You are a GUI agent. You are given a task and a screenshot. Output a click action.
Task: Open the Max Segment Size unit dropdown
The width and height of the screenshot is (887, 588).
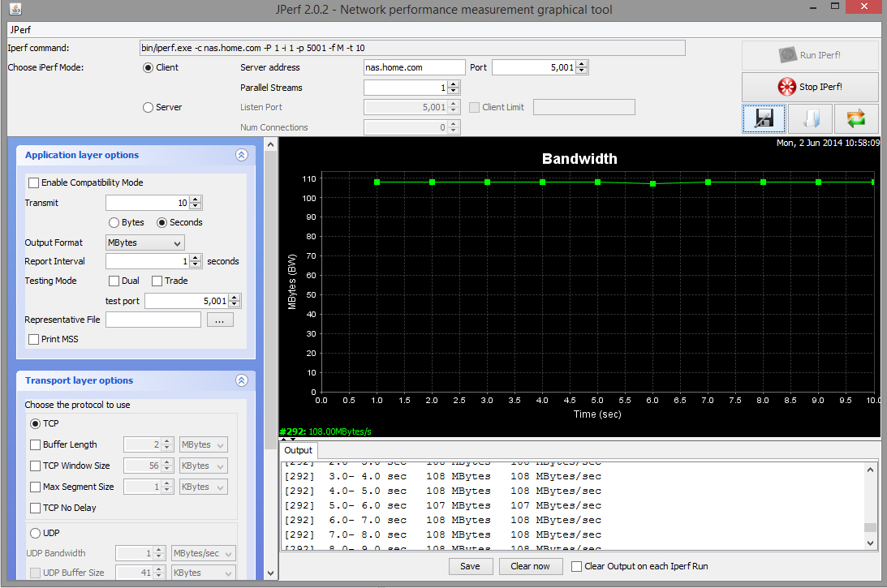coord(204,487)
